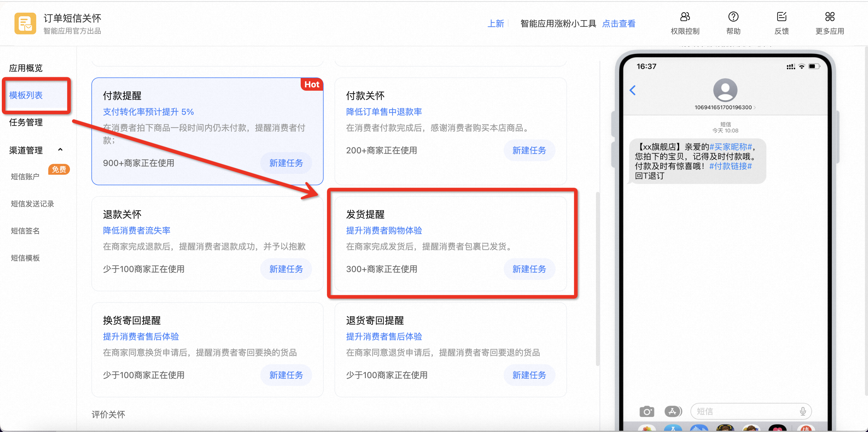Screen dimensions: 868x432
Task: Click 换货寄回提醒 card title
Action: [x=132, y=321]
